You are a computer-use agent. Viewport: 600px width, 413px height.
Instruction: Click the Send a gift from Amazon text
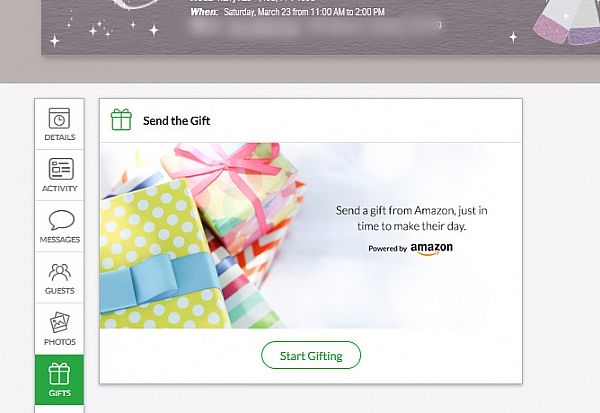click(x=411, y=218)
